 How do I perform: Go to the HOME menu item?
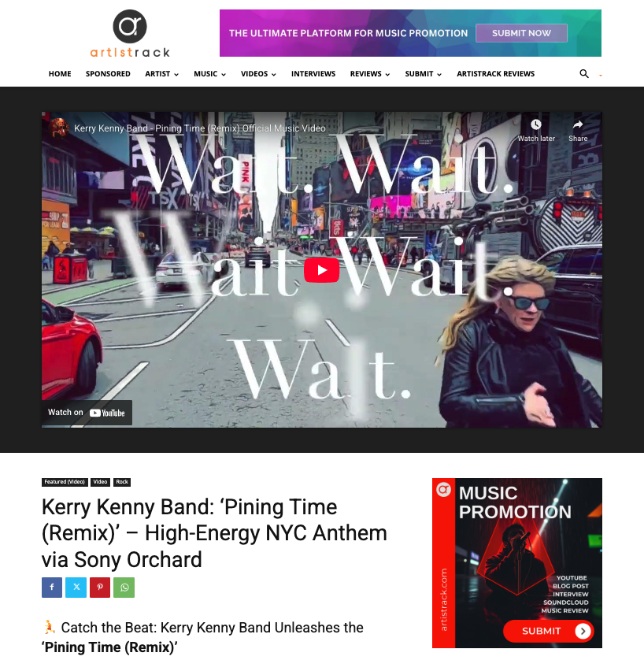pos(60,74)
